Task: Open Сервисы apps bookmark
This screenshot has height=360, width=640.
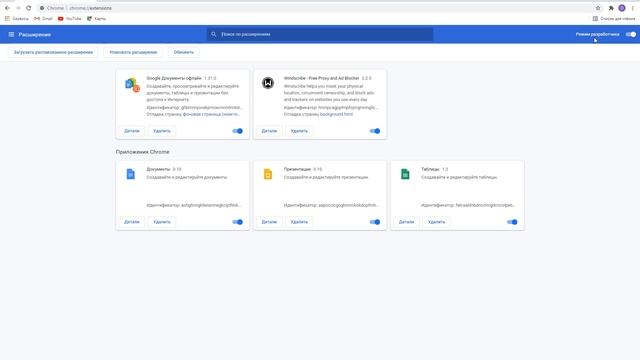Action: tap(17, 18)
